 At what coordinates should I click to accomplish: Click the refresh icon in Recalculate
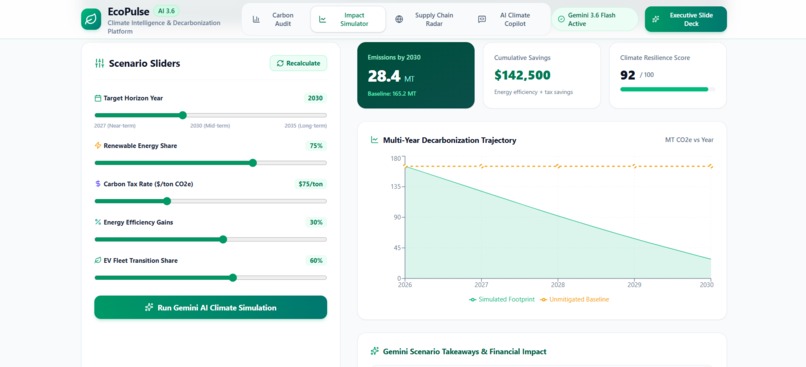280,63
